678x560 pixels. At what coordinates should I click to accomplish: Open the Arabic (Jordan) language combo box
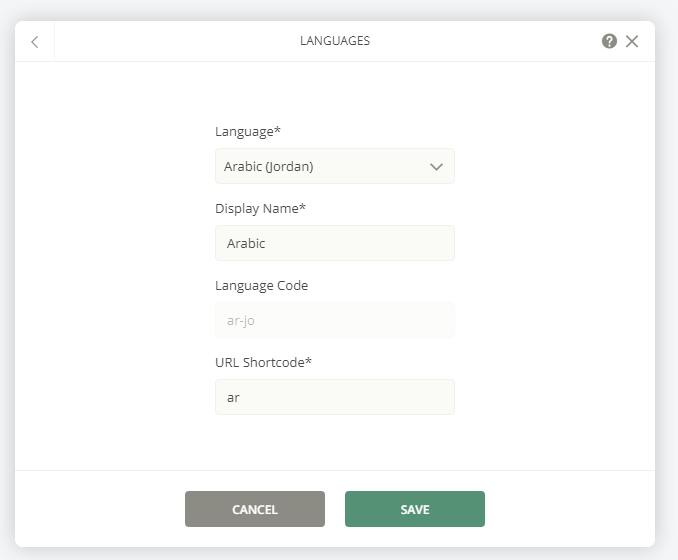[335, 166]
